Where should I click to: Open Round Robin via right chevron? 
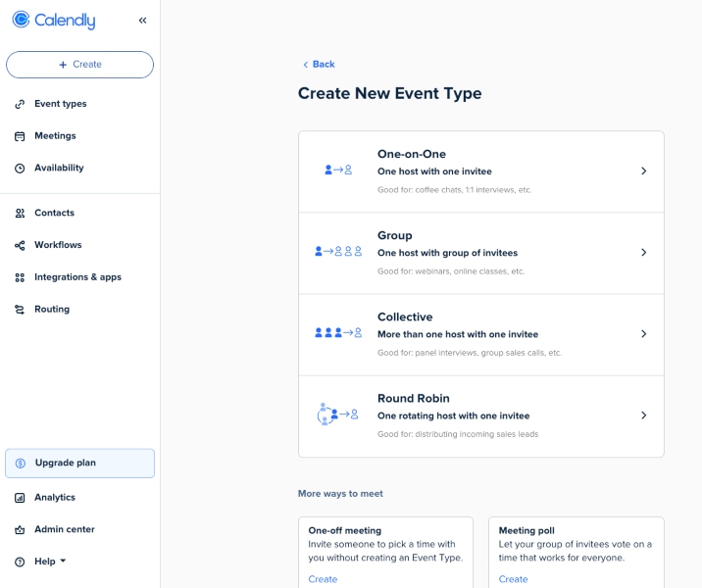pos(643,416)
